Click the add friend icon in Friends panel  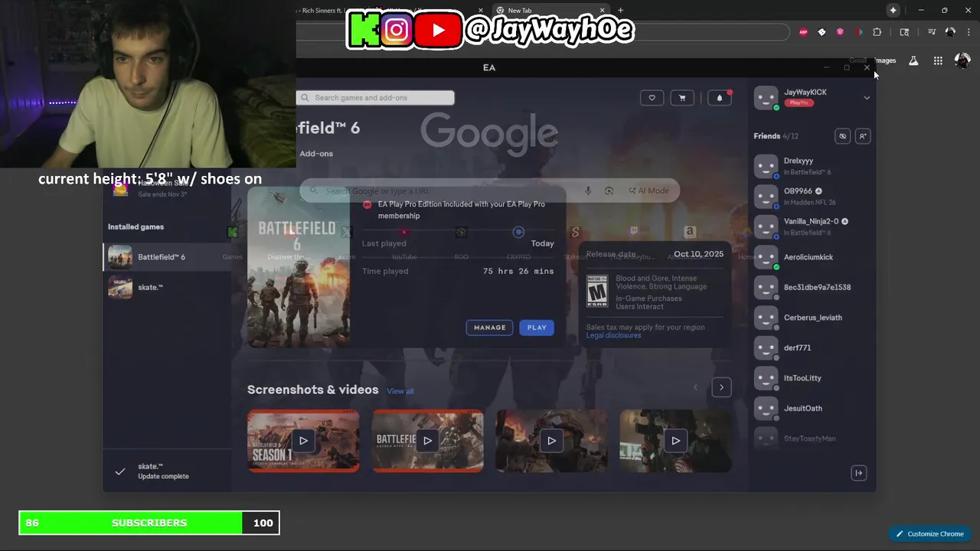pyautogui.click(x=862, y=136)
